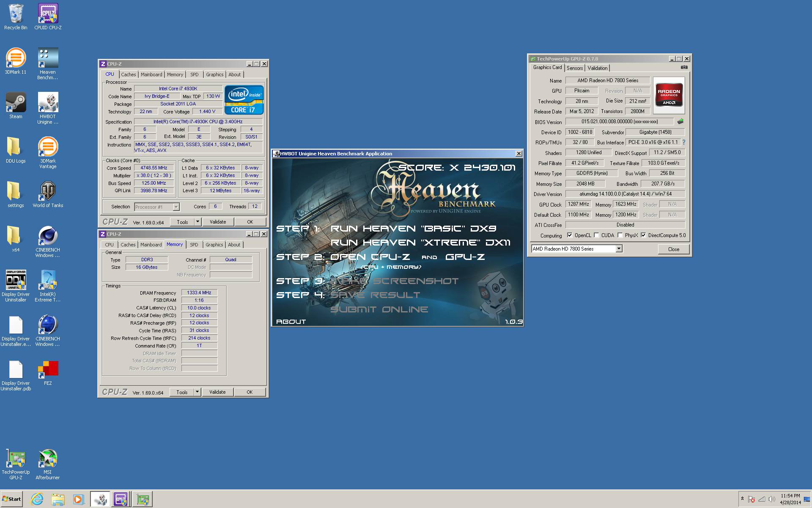Open Display Driver Uninstaller.pdb file
The width and height of the screenshot is (812, 508).
16,375
